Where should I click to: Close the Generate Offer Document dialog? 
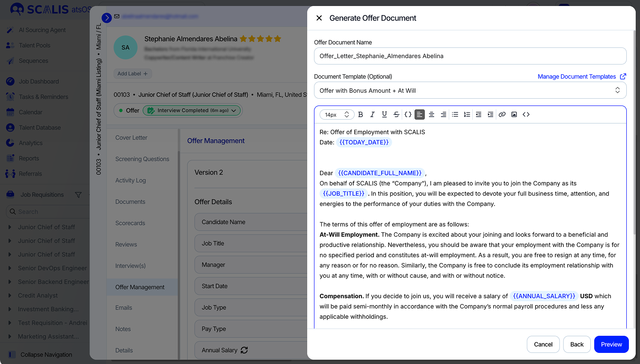[319, 18]
